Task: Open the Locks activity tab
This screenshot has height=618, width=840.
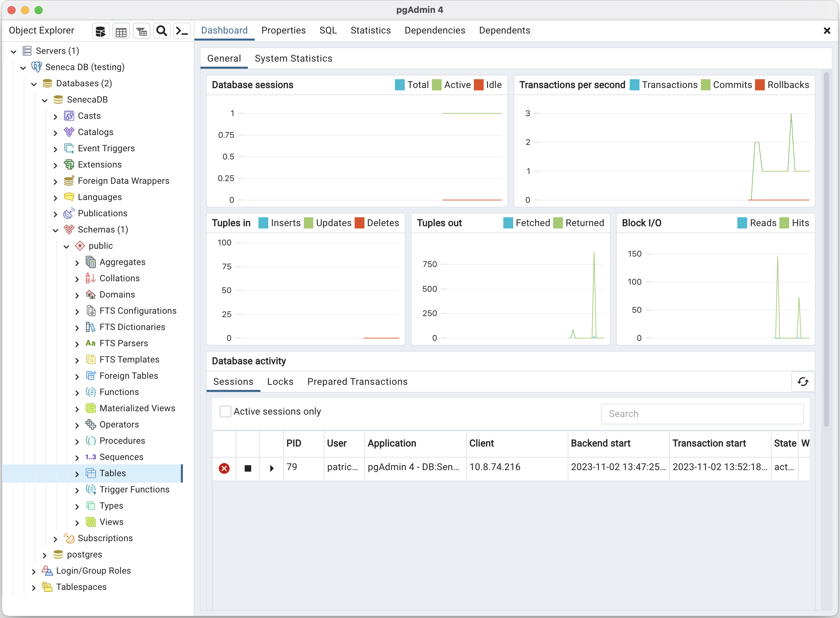Action: click(x=280, y=381)
